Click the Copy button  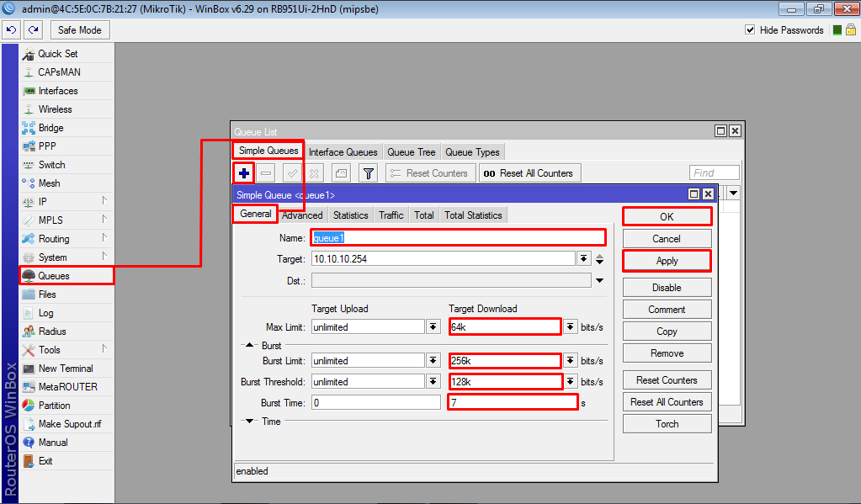[667, 332]
